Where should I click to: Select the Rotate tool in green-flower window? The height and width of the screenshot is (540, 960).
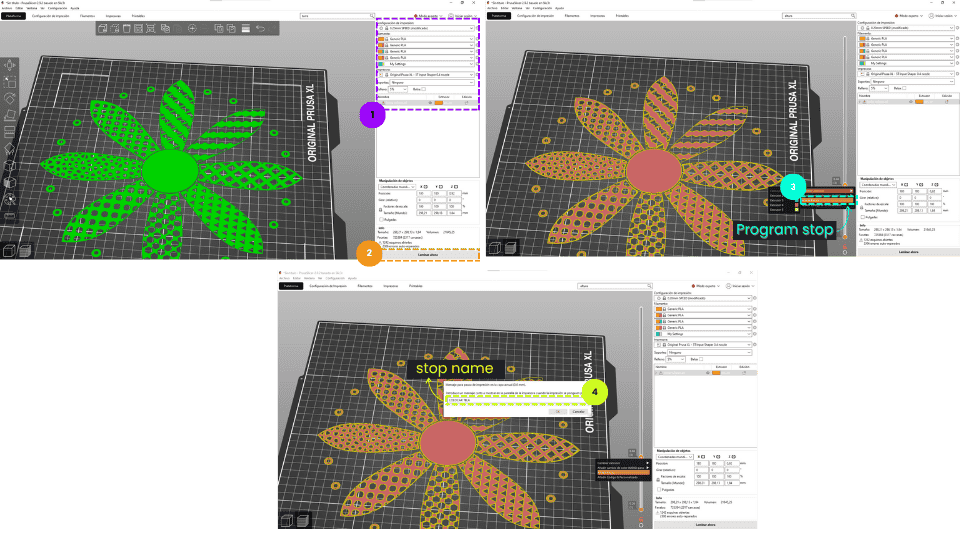(x=10, y=99)
